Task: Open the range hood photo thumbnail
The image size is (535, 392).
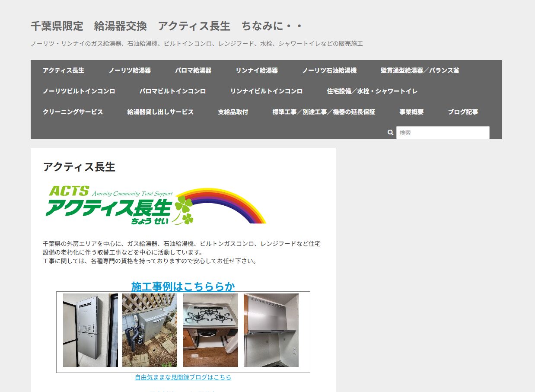Action: 271,330
